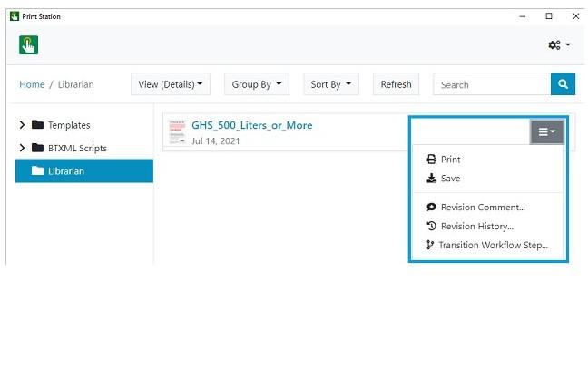Open the Group By dropdown

(257, 84)
